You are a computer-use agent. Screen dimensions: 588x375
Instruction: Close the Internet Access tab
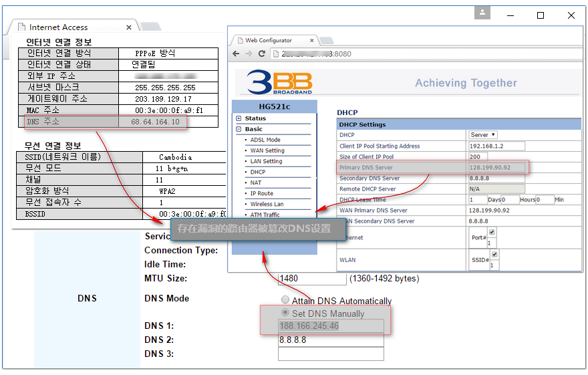(128, 27)
